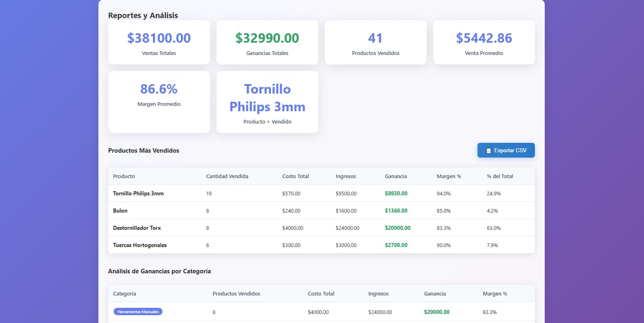Select the Productos Vendidos 41 summary card
Screen dimensions: 644x323
(375, 42)
